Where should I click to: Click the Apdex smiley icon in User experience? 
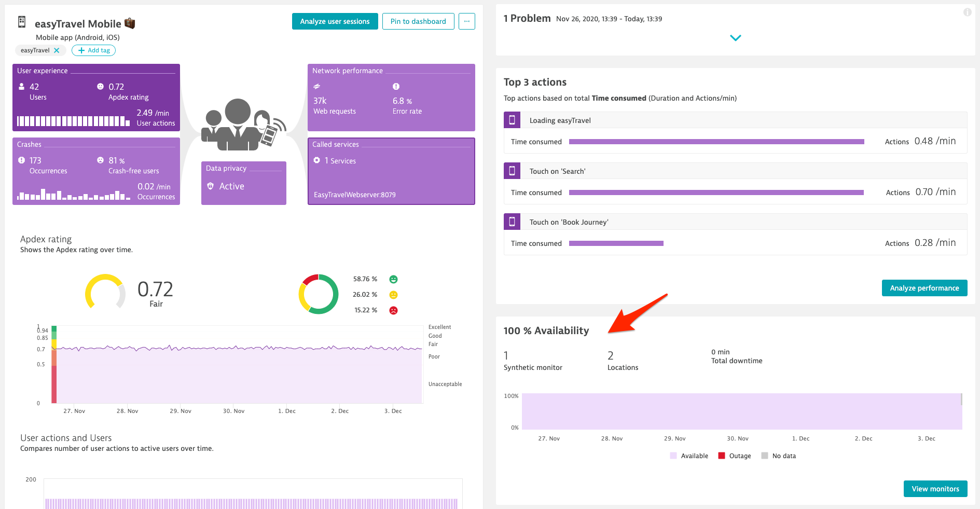(100, 87)
